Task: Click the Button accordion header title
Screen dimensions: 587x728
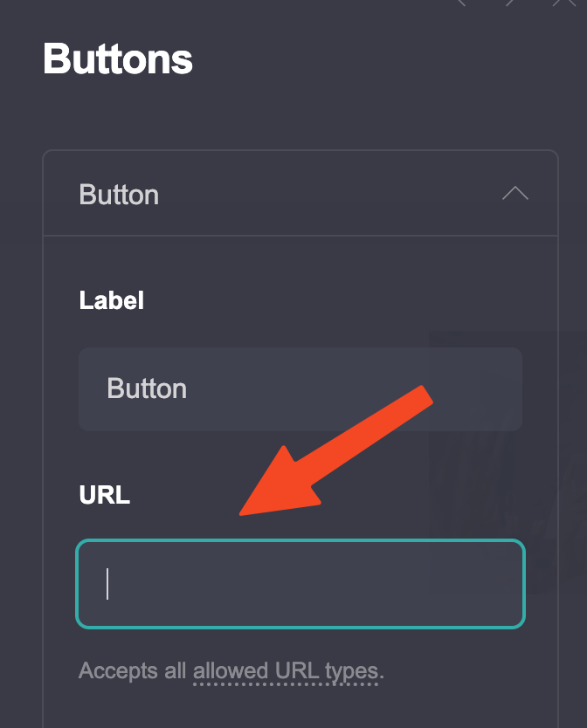Action: [119, 194]
